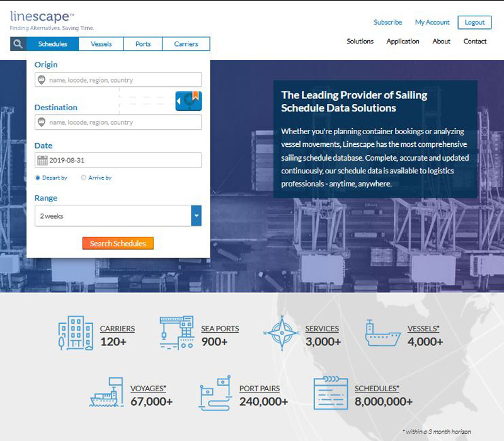The width and height of the screenshot is (504, 441).
Task: Click the magnifier search icon
Action: [18, 44]
